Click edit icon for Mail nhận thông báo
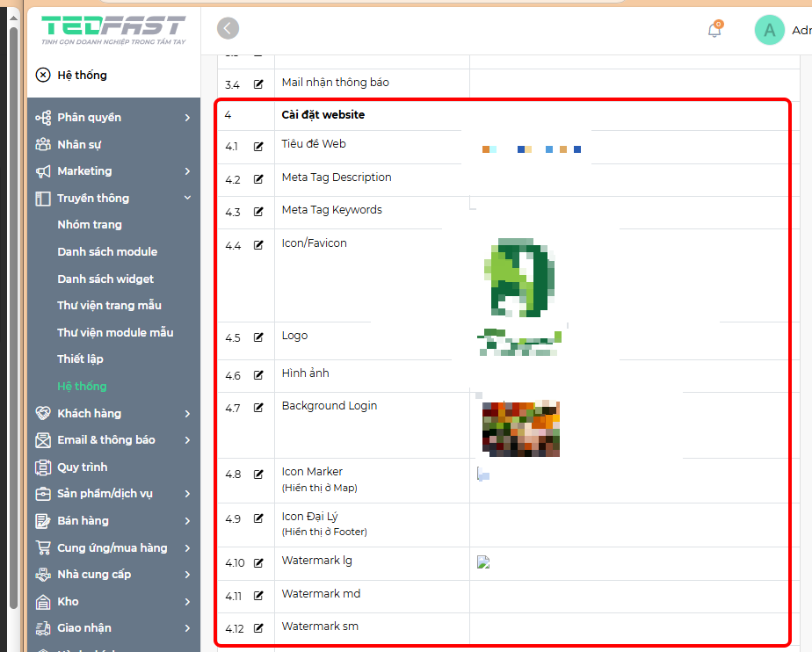The height and width of the screenshot is (652, 812). [x=258, y=84]
